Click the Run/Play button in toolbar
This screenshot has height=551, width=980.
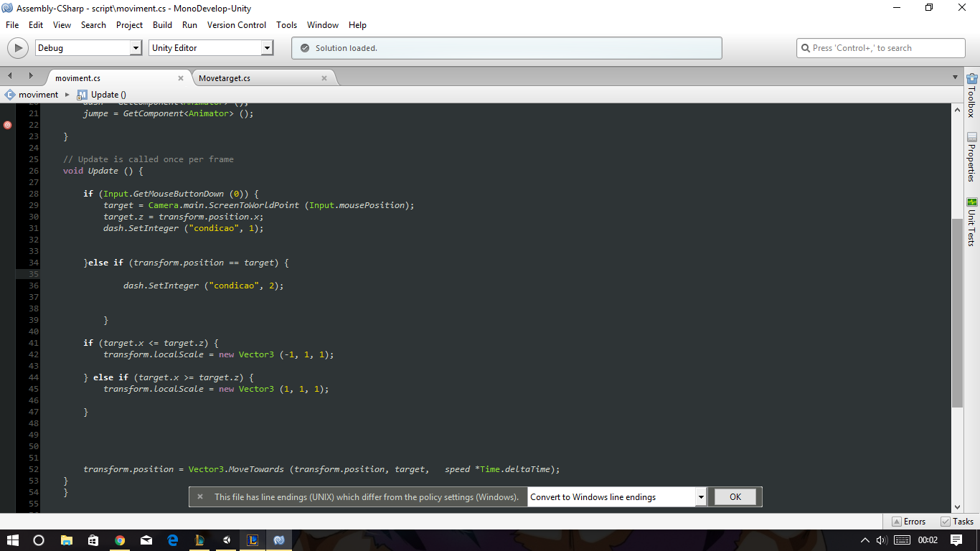click(17, 48)
